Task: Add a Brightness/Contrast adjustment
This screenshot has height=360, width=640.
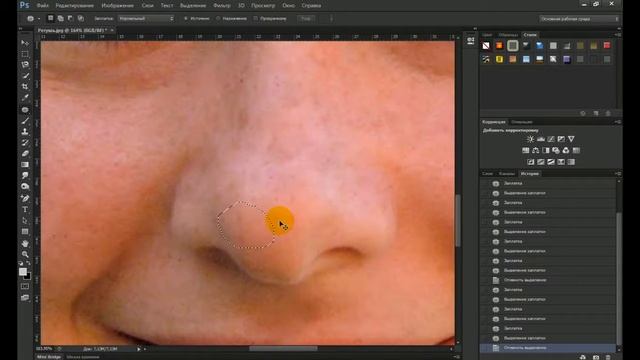Action: coord(530,139)
